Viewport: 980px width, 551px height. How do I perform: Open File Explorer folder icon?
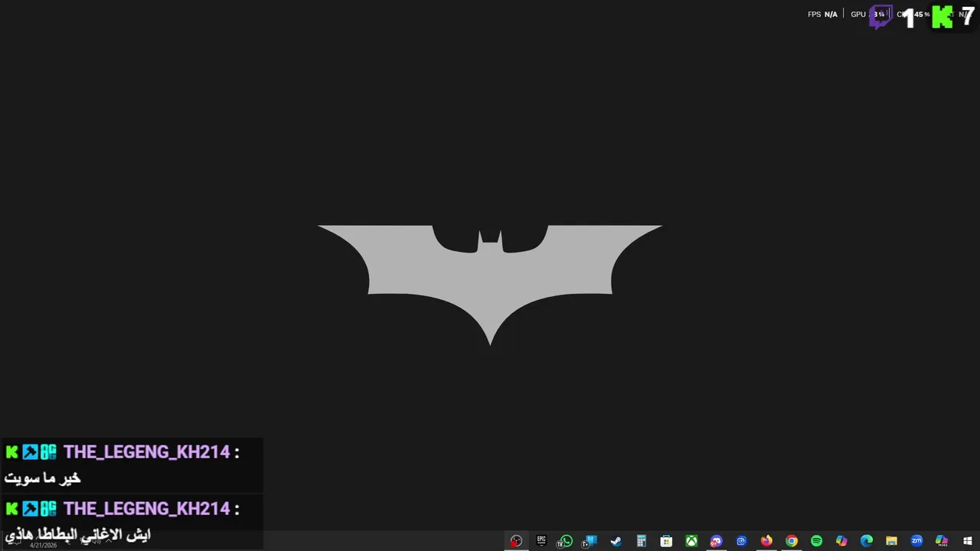click(x=891, y=541)
